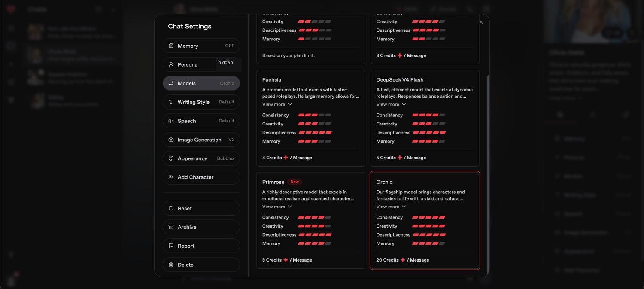Expand View more under DeepSeek V4 Flash

(391, 104)
